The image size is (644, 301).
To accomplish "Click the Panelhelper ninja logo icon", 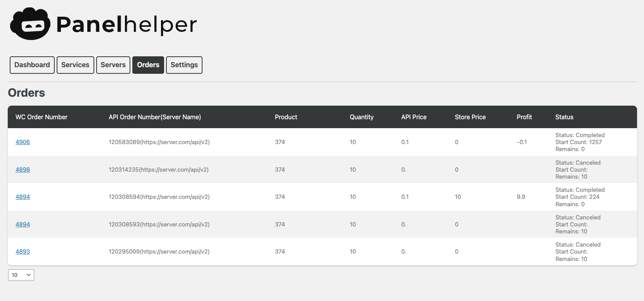I will tap(30, 24).
